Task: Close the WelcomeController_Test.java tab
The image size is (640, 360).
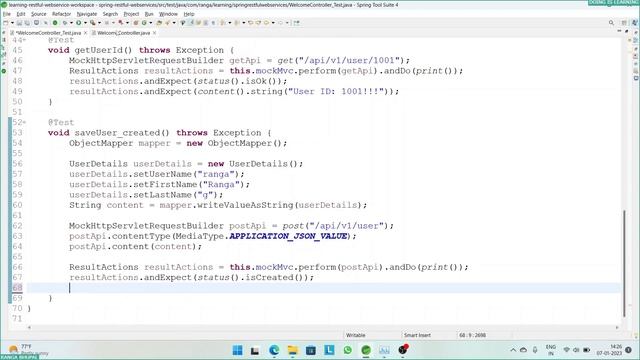Action: tap(85, 33)
